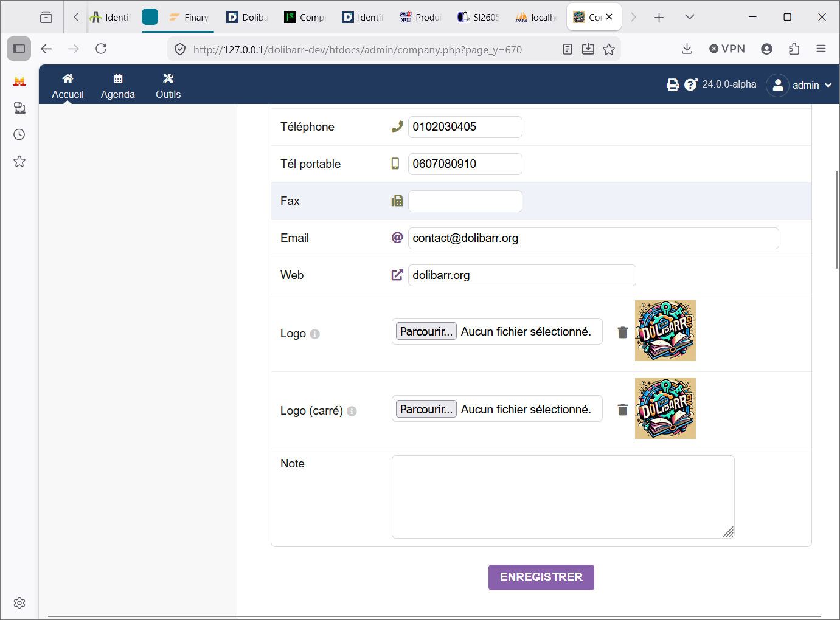Open browser account profile icon
This screenshot has height=620, width=840.
766,49
